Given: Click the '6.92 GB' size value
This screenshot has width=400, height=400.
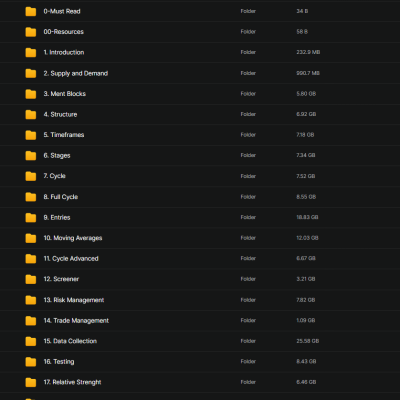Looking at the screenshot, I should click(x=306, y=114).
